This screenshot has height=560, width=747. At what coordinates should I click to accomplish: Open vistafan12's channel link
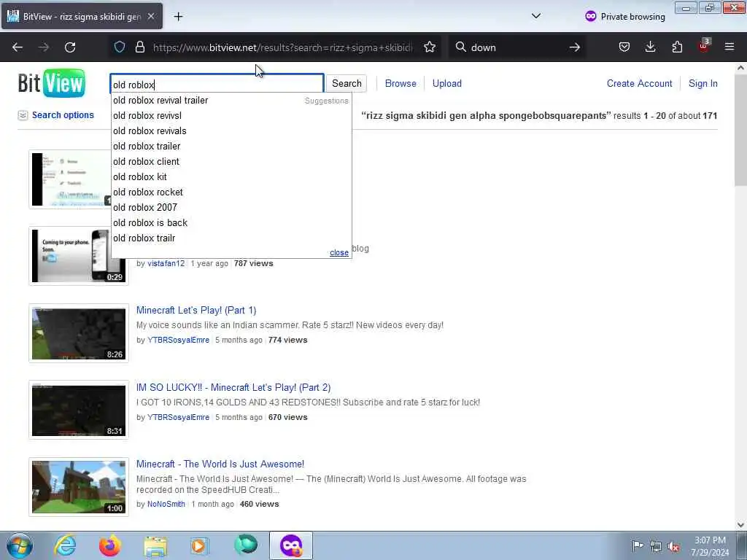166,263
